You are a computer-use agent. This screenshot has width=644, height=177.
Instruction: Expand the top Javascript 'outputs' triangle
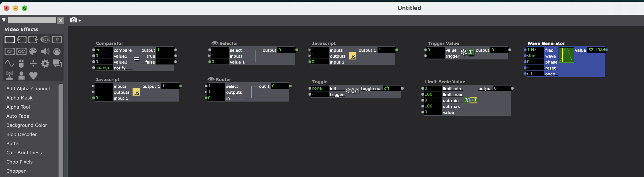(309, 56)
